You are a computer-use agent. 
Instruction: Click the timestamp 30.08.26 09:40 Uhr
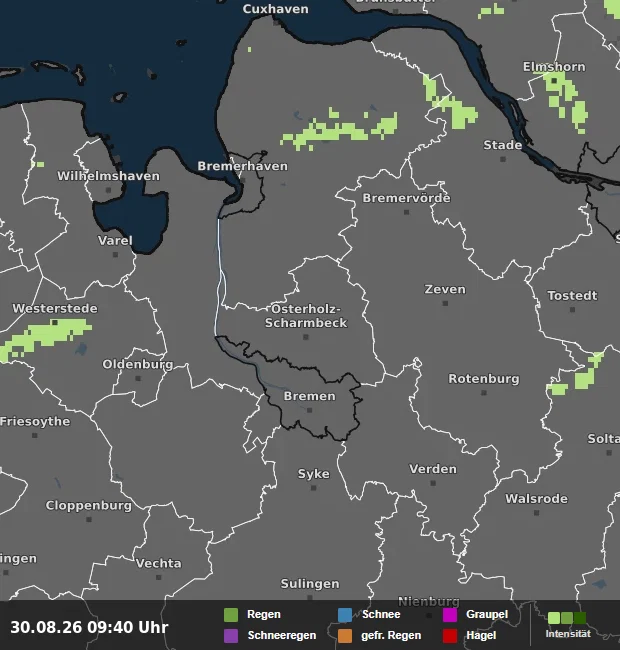(89, 627)
